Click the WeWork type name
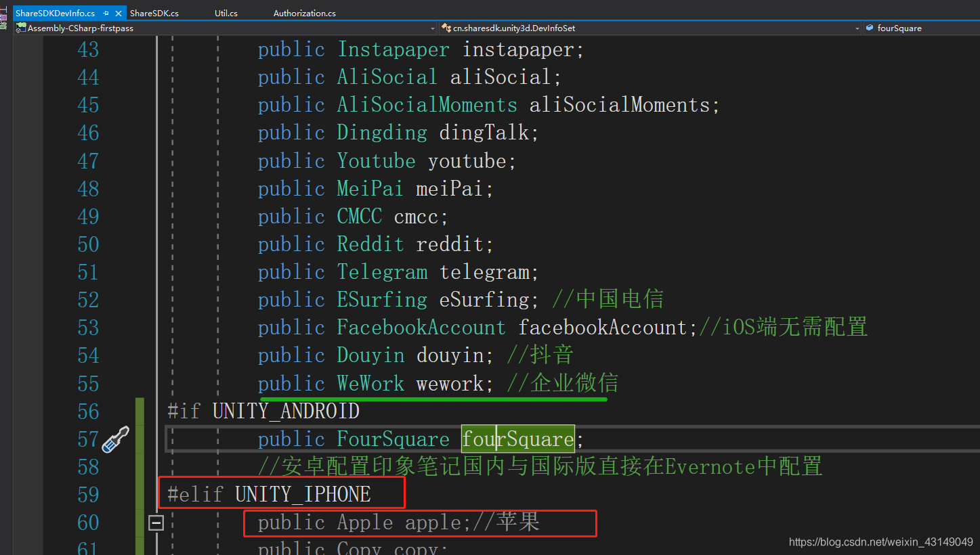Image resolution: width=980 pixels, height=555 pixels. point(370,384)
